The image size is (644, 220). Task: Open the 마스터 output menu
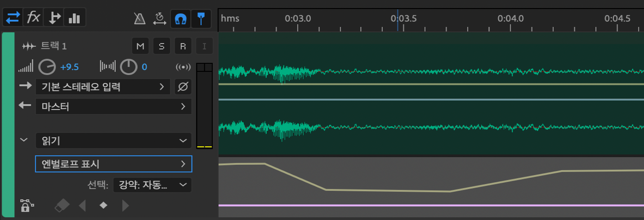click(x=113, y=106)
